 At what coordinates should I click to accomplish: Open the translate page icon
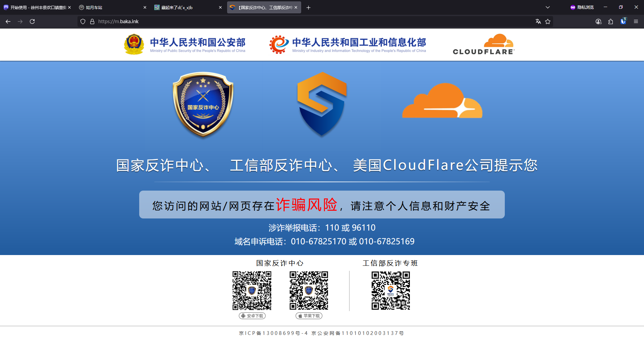click(538, 21)
